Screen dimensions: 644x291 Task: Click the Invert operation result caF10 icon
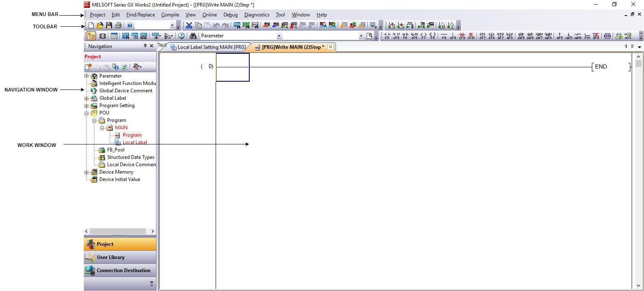[x=578, y=36]
